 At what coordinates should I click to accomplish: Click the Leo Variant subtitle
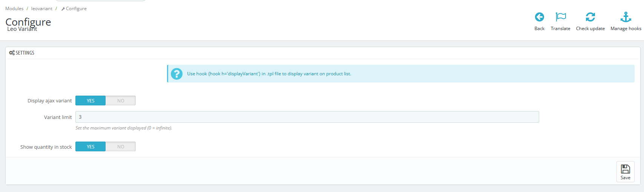pos(22,29)
